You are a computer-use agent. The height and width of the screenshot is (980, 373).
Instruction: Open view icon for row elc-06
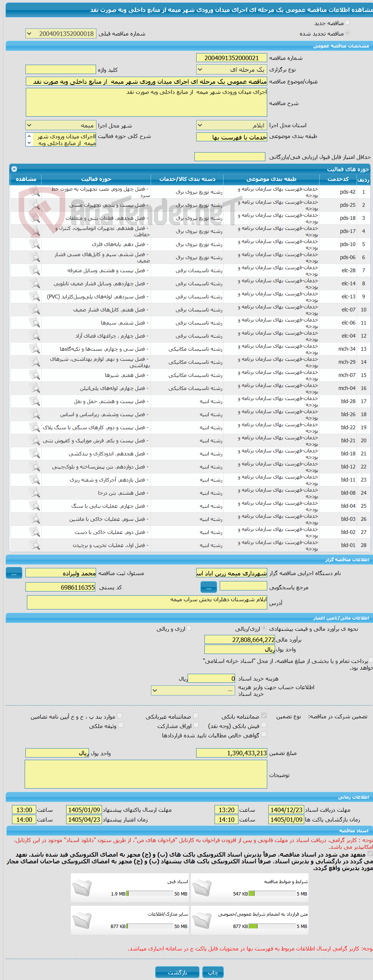point(34,323)
